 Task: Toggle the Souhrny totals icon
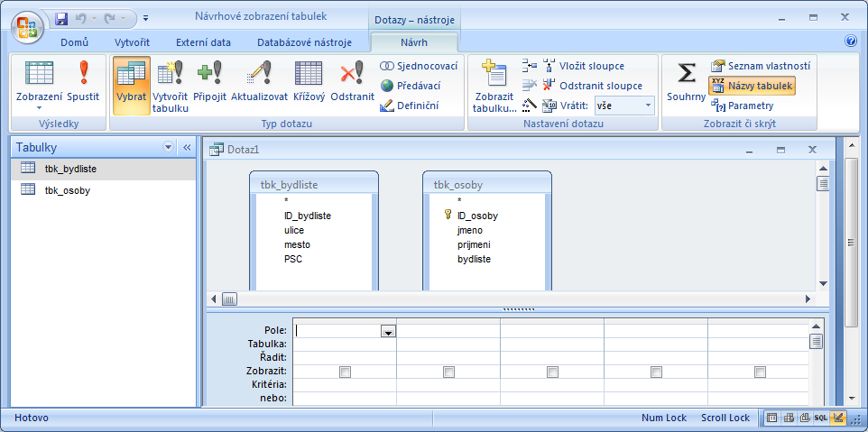[x=686, y=81]
